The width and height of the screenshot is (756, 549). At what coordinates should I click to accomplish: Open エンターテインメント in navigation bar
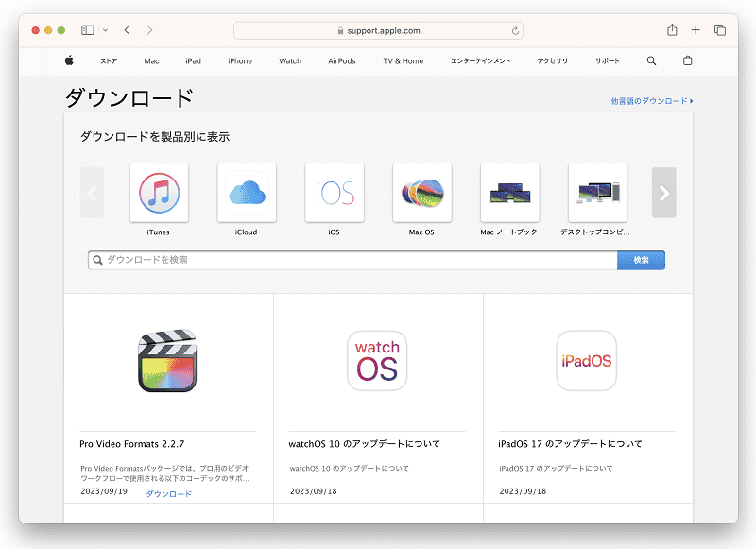(x=480, y=61)
